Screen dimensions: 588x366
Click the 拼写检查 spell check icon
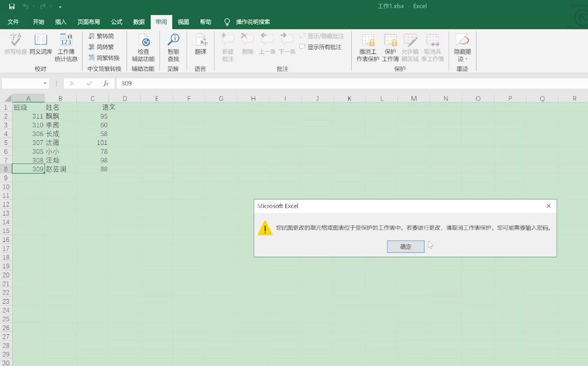tap(16, 44)
